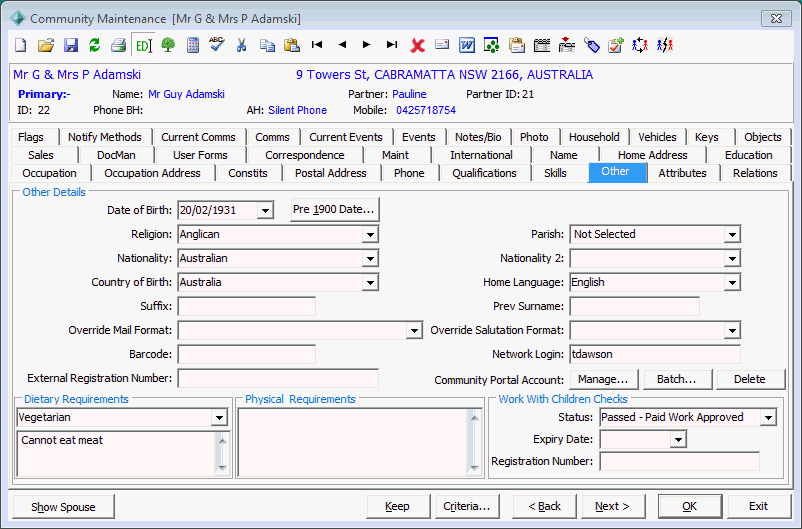Open the Attributes tab

coord(682,173)
